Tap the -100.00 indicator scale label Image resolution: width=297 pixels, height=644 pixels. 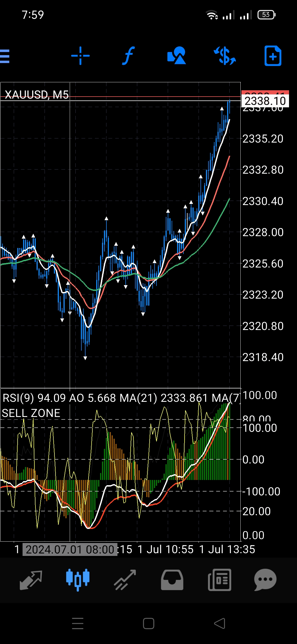point(261,492)
